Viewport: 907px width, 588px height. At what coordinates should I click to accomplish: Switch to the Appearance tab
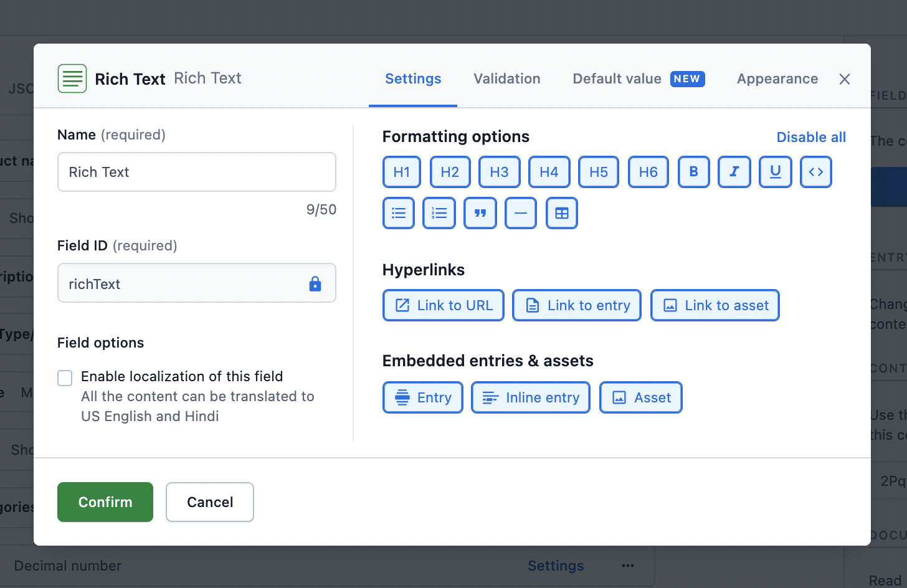(x=777, y=78)
